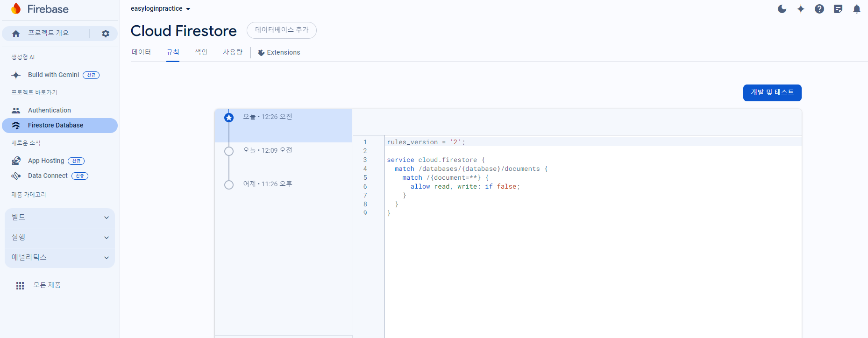This screenshot has height=338, width=868.
Task: Click the 'match /databases/{database}/documents' line
Action: tap(471, 169)
